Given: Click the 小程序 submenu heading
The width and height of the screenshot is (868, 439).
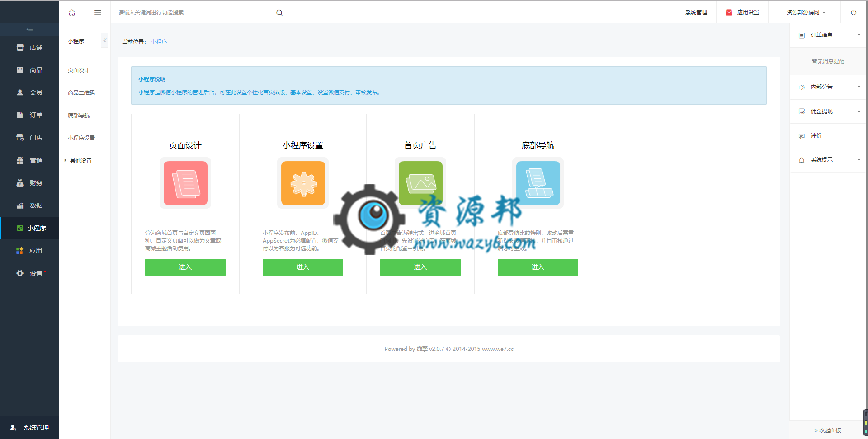Looking at the screenshot, I should coord(76,41).
